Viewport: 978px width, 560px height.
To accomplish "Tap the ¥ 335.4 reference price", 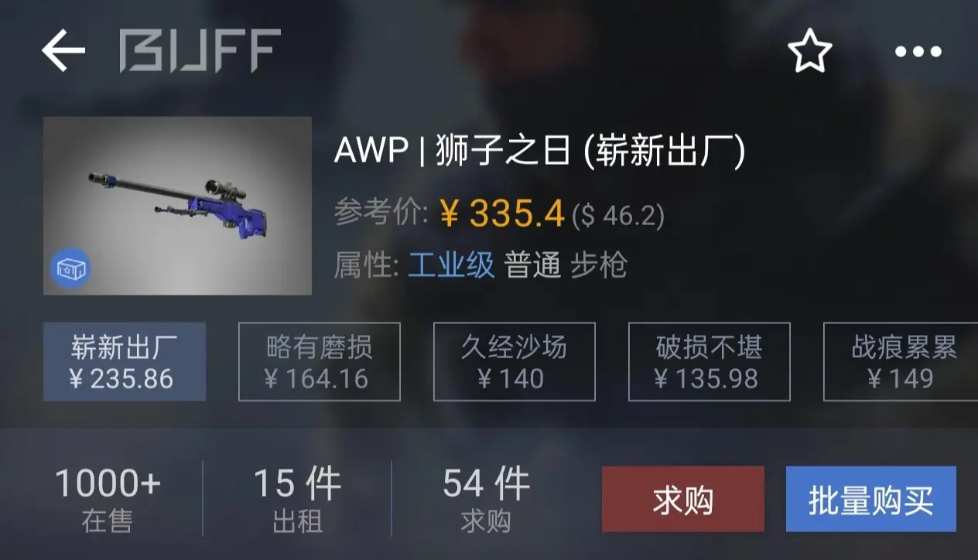I will click(x=502, y=214).
